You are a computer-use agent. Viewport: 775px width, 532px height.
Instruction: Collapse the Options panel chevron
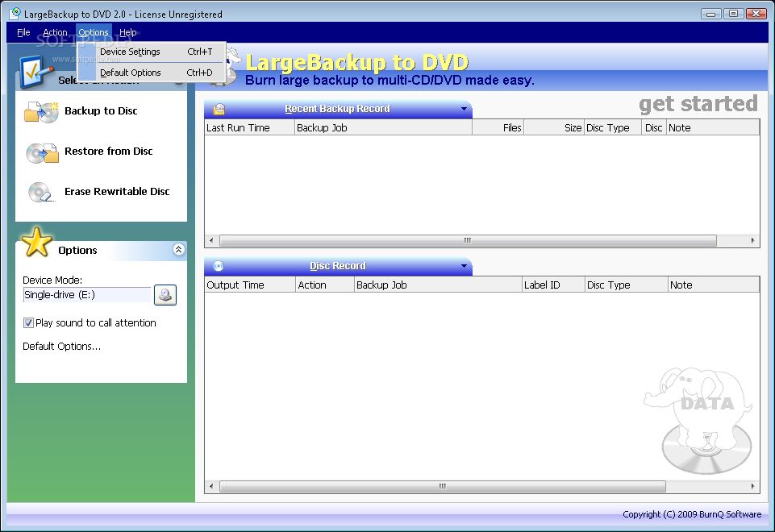click(x=178, y=249)
